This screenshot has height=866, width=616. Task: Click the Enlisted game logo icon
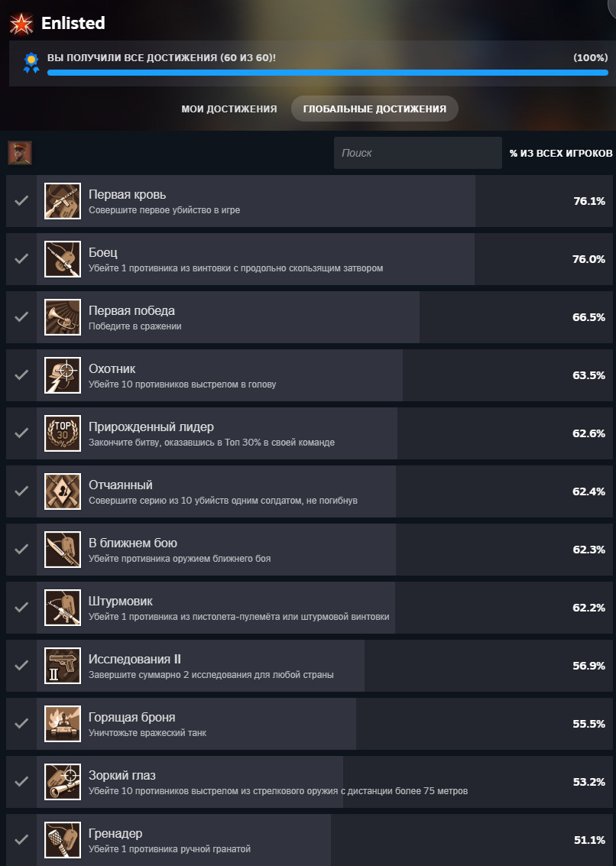point(21,24)
